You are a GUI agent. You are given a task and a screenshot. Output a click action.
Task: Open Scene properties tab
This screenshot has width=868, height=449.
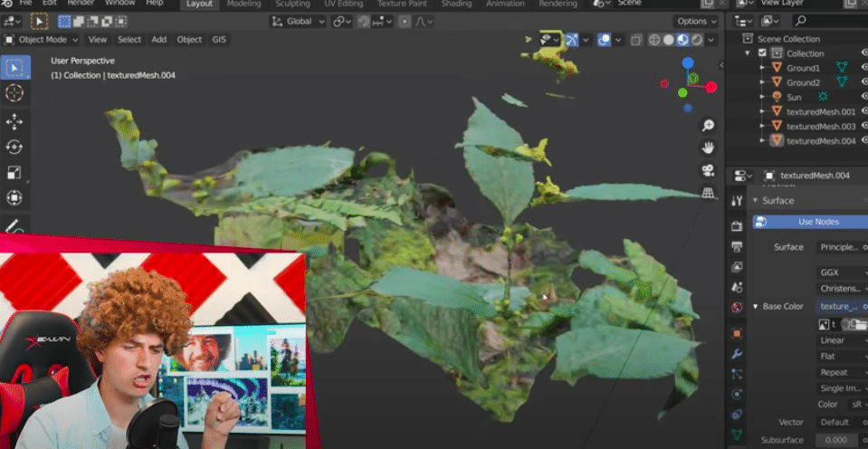pos(737,287)
